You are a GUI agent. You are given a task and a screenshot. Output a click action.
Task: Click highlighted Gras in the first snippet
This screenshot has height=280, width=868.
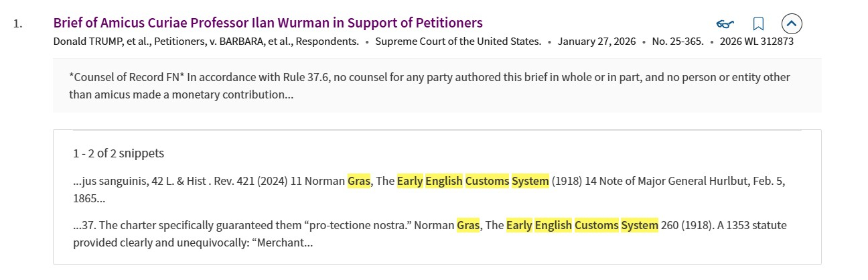358,181
